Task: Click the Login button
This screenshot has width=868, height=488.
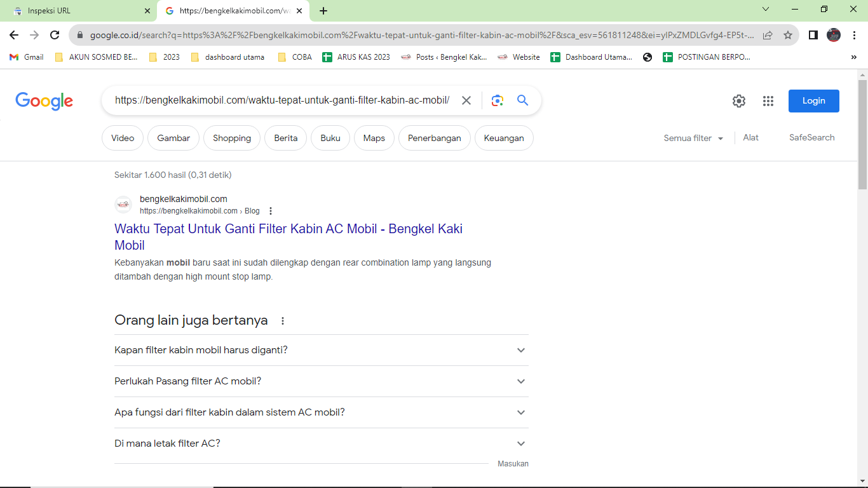Action: [814, 101]
